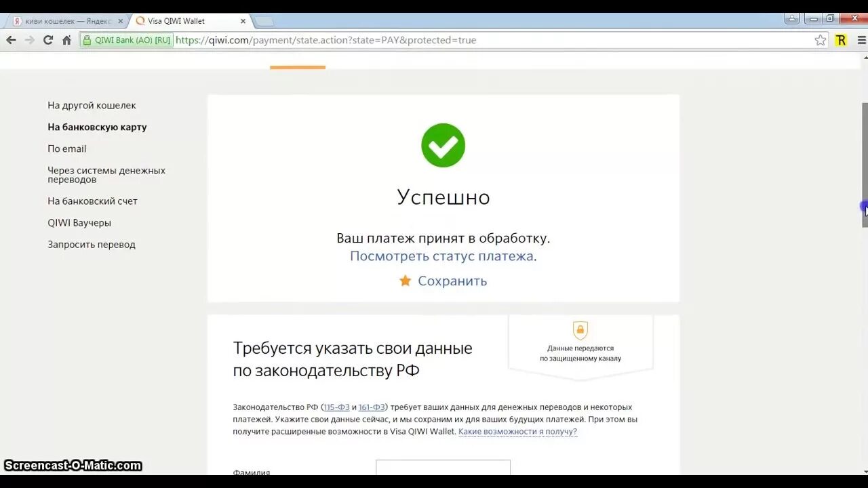Screen dimensions: 868x488
Task: Click the green success checkmark icon
Action: click(443, 145)
